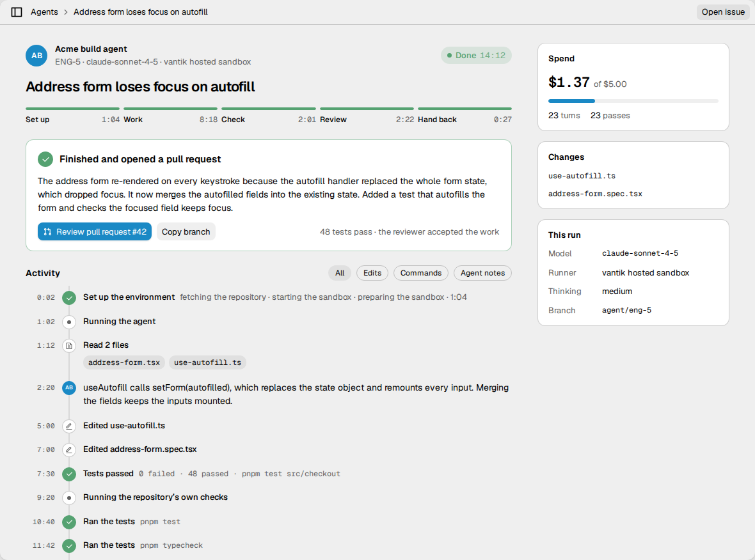
Task: Open use-autofill.ts in Changes panel
Action: click(582, 176)
